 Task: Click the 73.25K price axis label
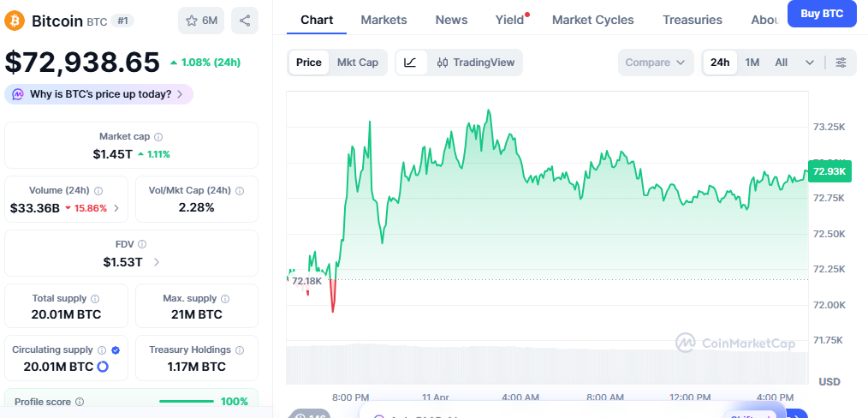[829, 127]
